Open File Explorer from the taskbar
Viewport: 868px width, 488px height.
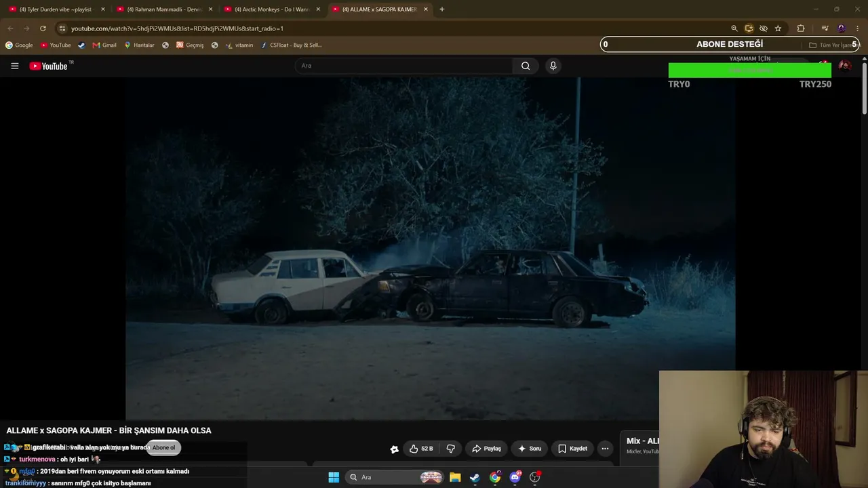point(455,477)
